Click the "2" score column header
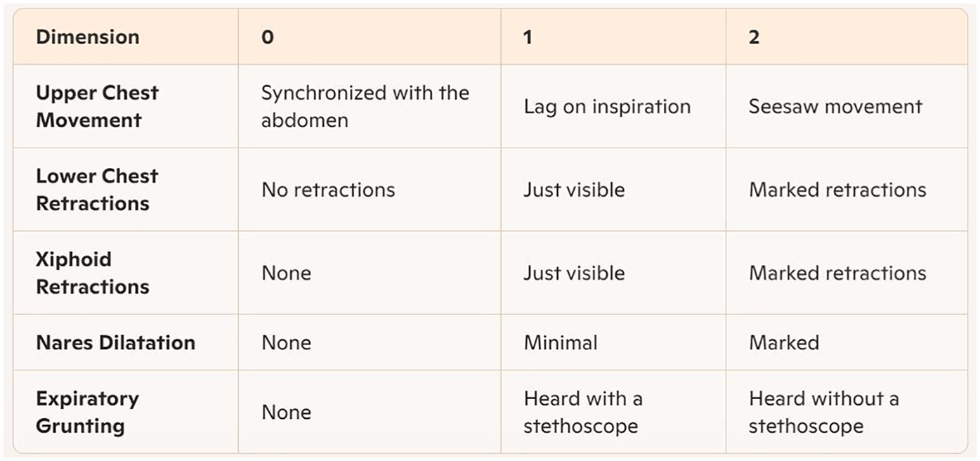This screenshot has height=461, width=980. coord(754,37)
